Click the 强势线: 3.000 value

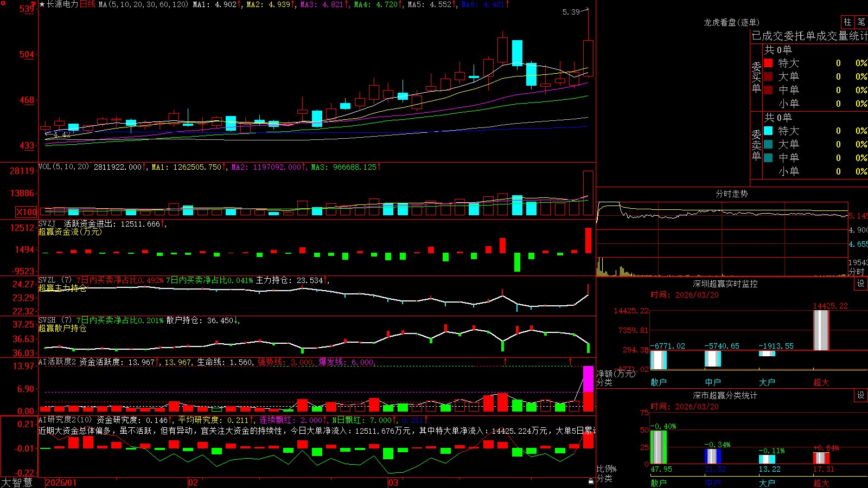click(285, 362)
